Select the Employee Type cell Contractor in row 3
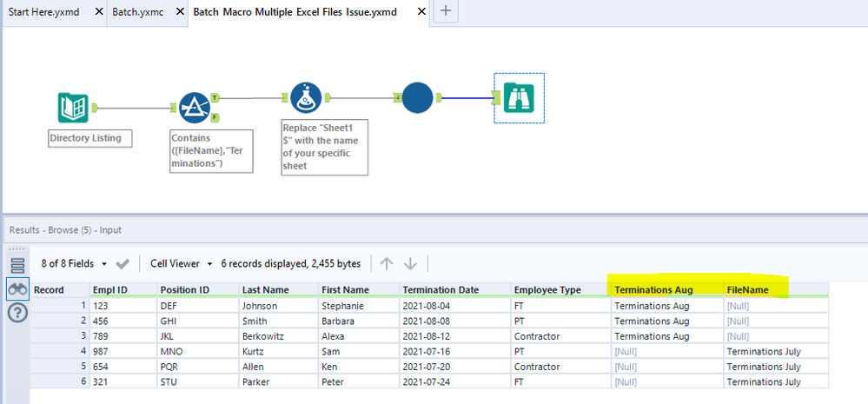 coord(561,336)
